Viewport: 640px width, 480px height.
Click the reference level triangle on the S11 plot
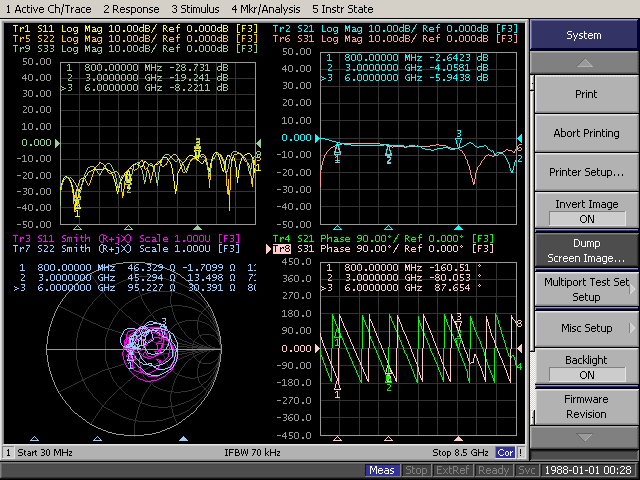pyautogui.click(x=57, y=143)
